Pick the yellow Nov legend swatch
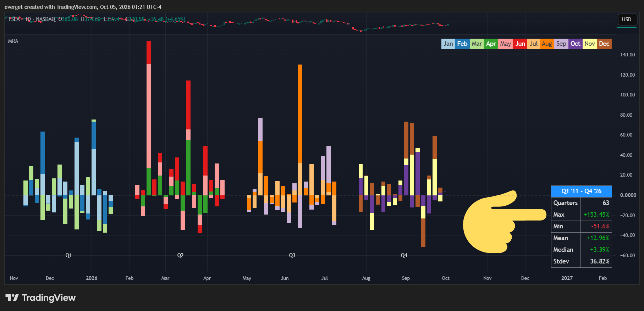Viewport: 644px width, 311px height. tap(590, 44)
